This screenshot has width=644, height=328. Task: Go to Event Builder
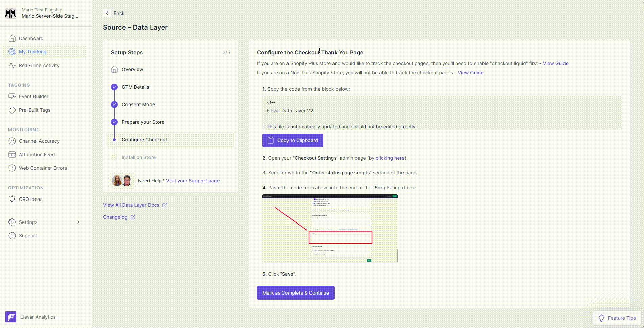45,96
